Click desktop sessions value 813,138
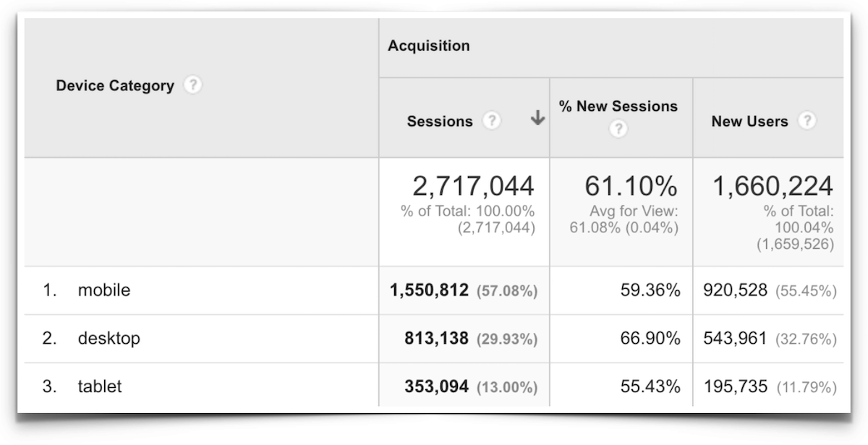This screenshot has height=445, width=868. (436, 338)
